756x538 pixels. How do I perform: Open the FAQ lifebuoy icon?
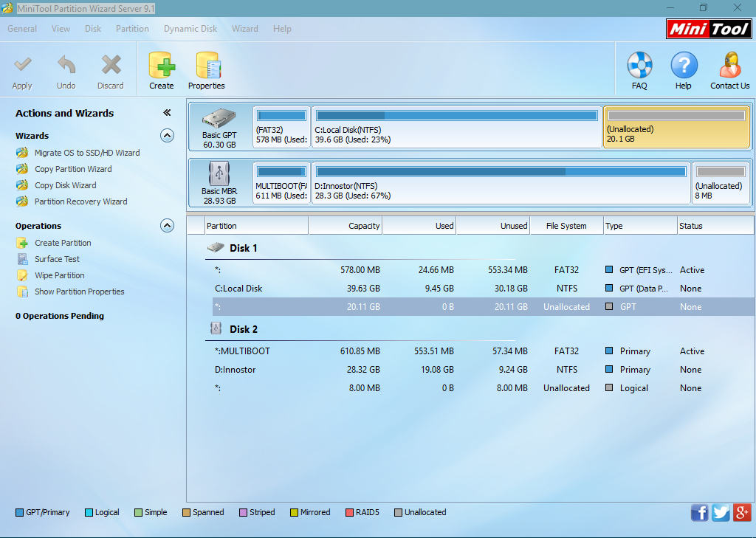coord(639,65)
